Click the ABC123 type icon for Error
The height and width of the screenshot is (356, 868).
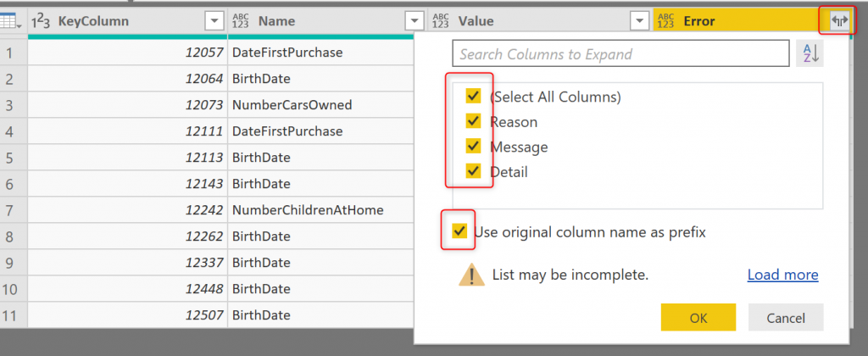pyautogui.click(x=666, y=21)
